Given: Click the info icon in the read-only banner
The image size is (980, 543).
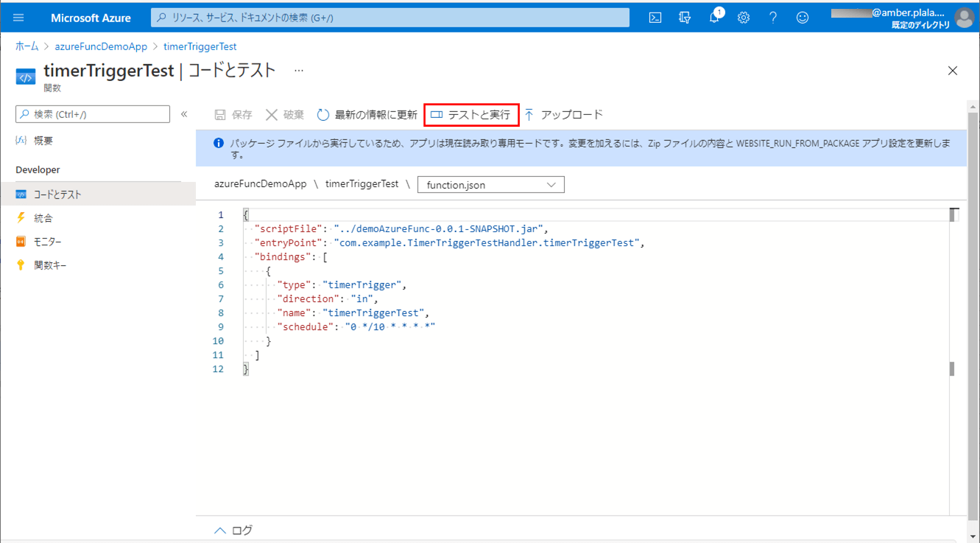Looking at the screenshot, I should [219, 144].
